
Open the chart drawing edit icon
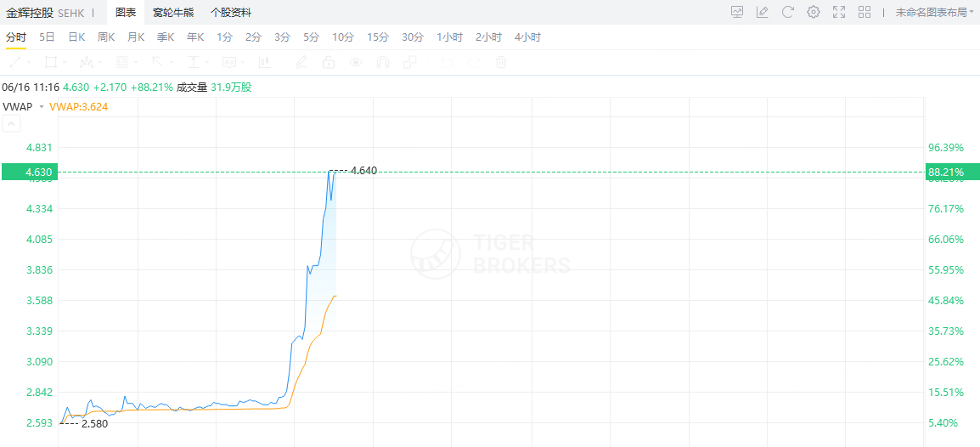pos(762,12)
